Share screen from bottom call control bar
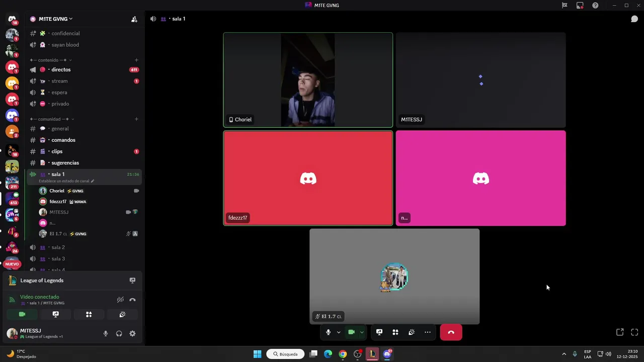Viewport: 644px width, 362px height. tap(379, 332)
